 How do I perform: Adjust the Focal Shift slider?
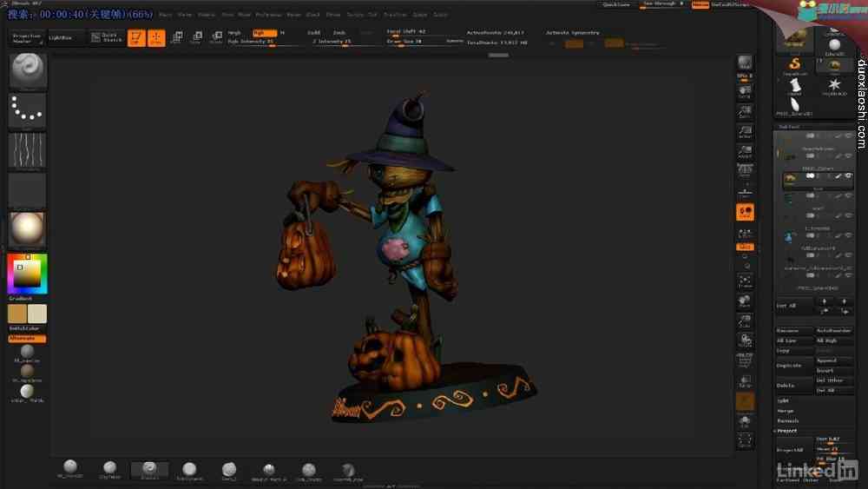click(424, 32)
